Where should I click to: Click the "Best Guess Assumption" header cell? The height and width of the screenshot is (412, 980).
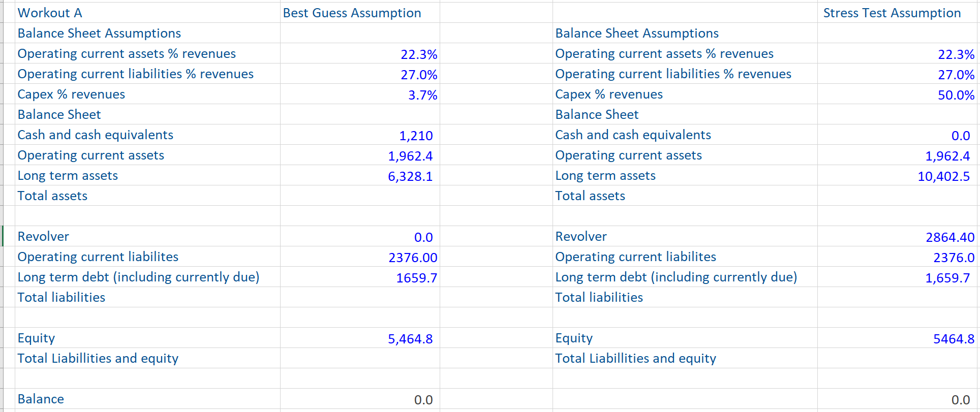click(352, 13)
